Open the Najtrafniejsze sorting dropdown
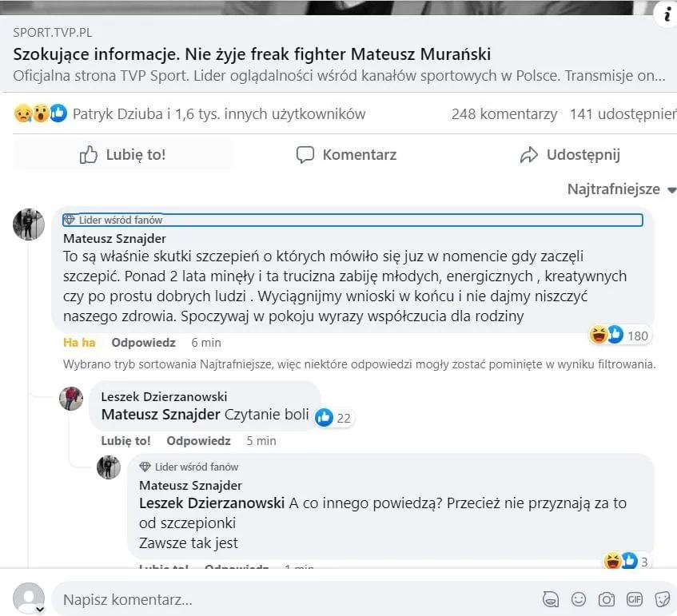This screenshot has height=616, width=677. coord(621,189)
